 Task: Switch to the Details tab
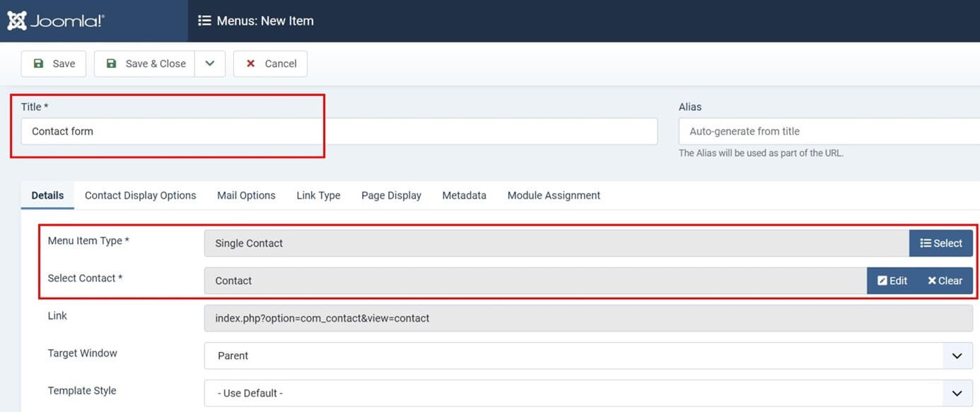[x=47, y=195]
